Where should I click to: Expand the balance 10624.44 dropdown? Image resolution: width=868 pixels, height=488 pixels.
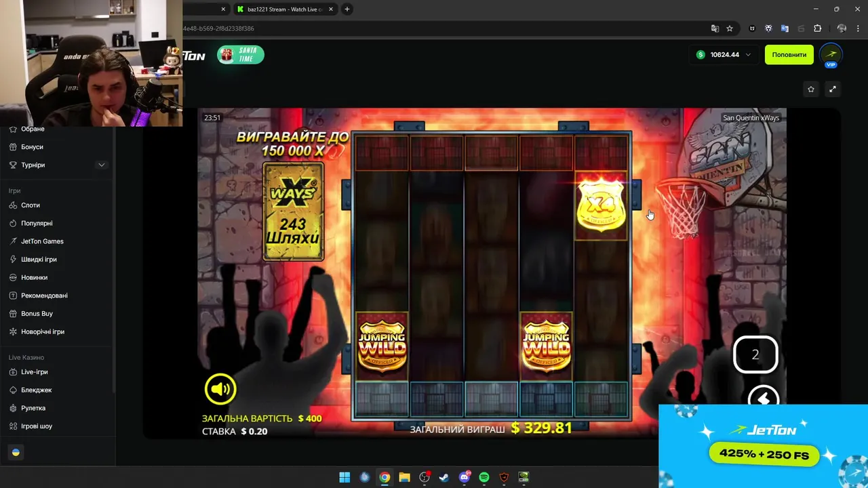coord(748,55)
